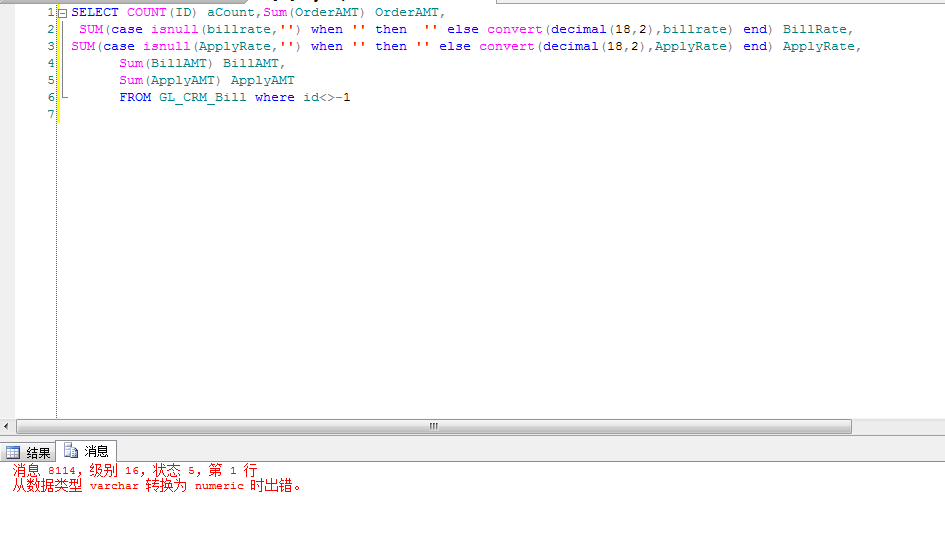
Task: Click the convert function on line 2
Action: click(x=515, y=29)
